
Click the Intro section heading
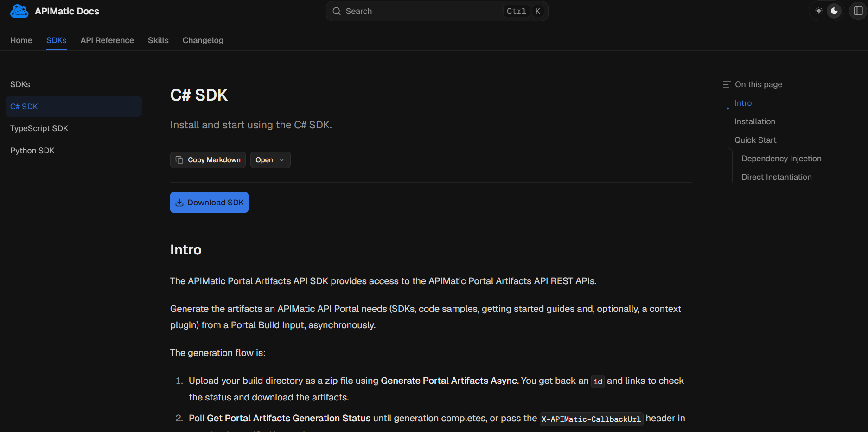pyautogui.click(x=186, y=250)
